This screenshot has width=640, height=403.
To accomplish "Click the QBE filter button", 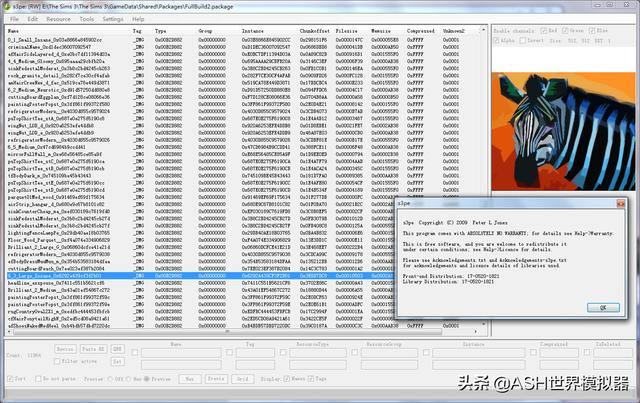I will (117, 349).
